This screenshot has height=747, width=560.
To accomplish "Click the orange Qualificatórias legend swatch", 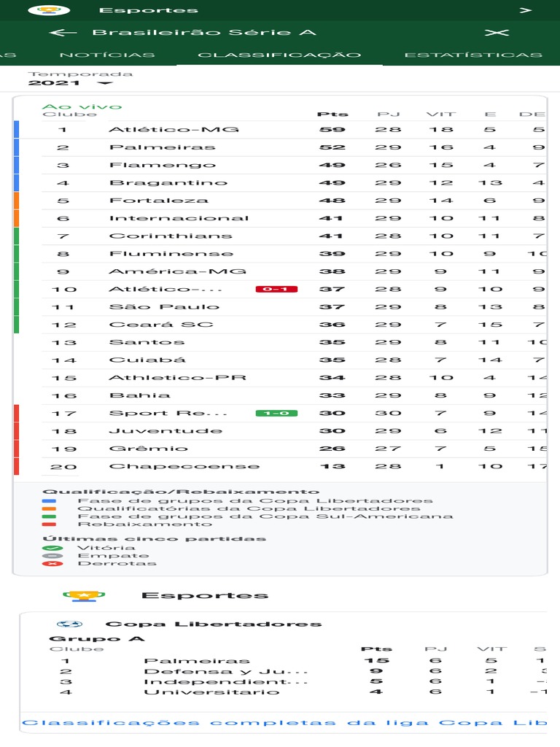I will pyautogui.click(x=49, y=508).
